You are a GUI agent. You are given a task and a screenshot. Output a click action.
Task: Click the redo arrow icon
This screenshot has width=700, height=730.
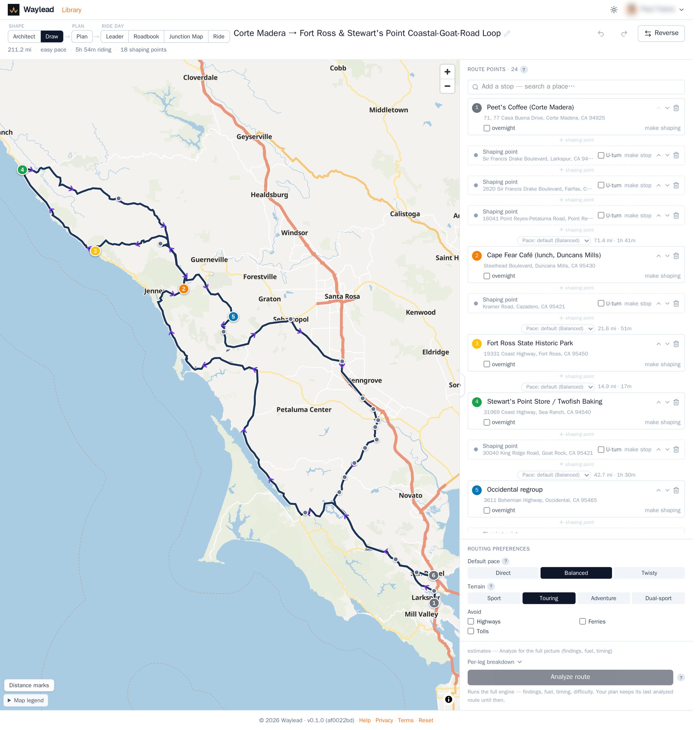624,34
